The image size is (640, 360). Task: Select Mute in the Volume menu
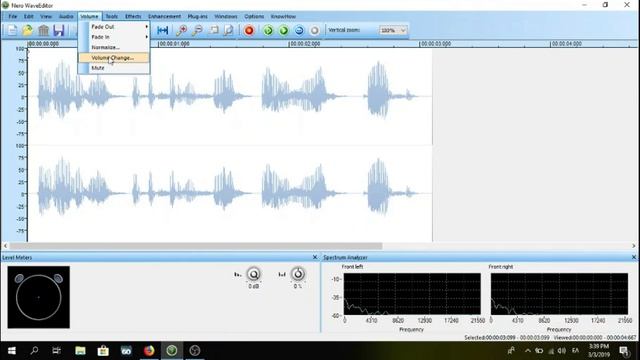pyautogui.click(x=114, y=68)
